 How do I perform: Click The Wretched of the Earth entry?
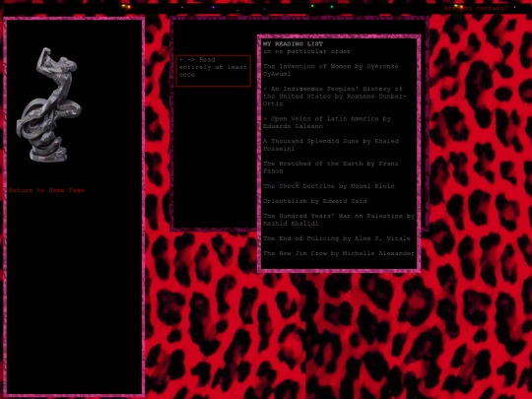pos(331,167)
